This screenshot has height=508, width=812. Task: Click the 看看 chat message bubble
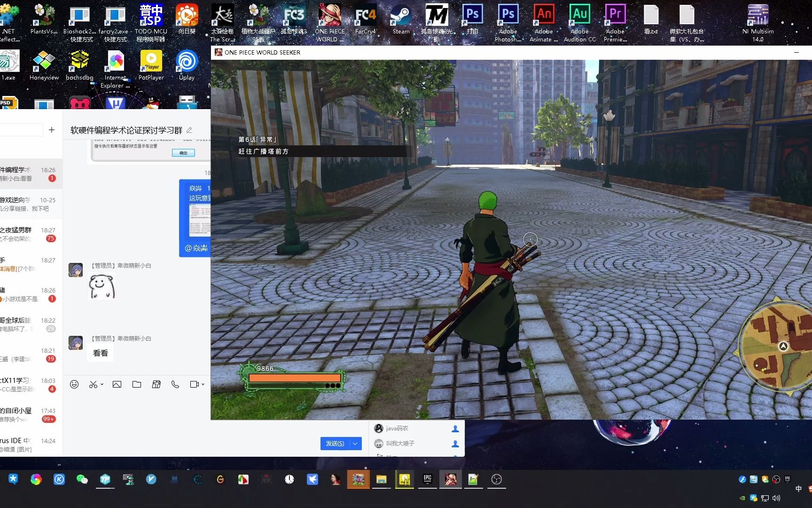pos(101,353)
